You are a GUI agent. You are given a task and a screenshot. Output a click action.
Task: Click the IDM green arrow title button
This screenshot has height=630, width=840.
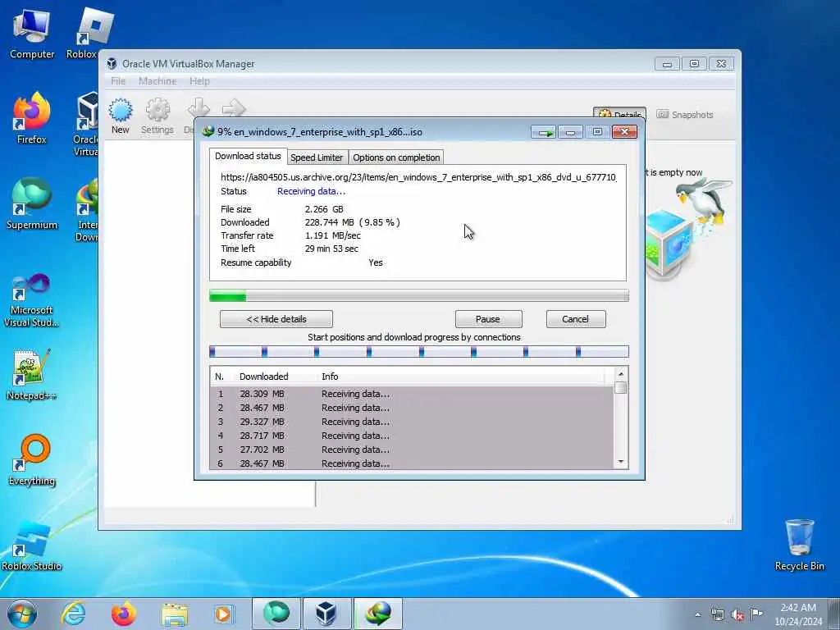coord(544,132)
